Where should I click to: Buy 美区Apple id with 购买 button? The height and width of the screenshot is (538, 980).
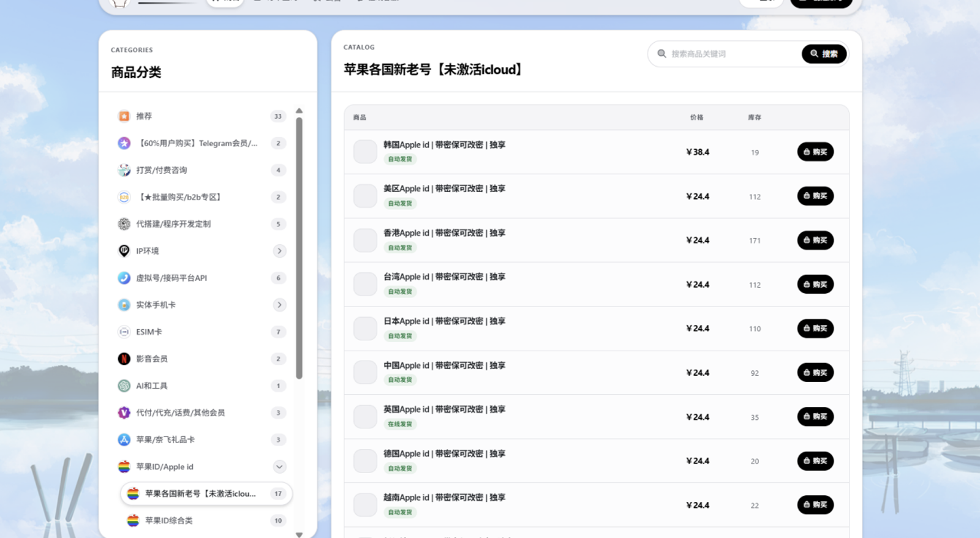815,196
